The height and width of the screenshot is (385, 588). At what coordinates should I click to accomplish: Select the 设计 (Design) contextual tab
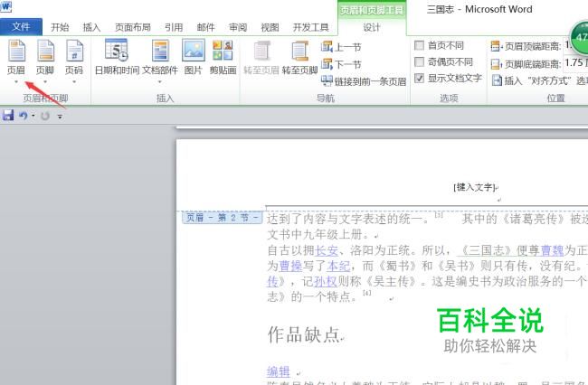(372, 27)
